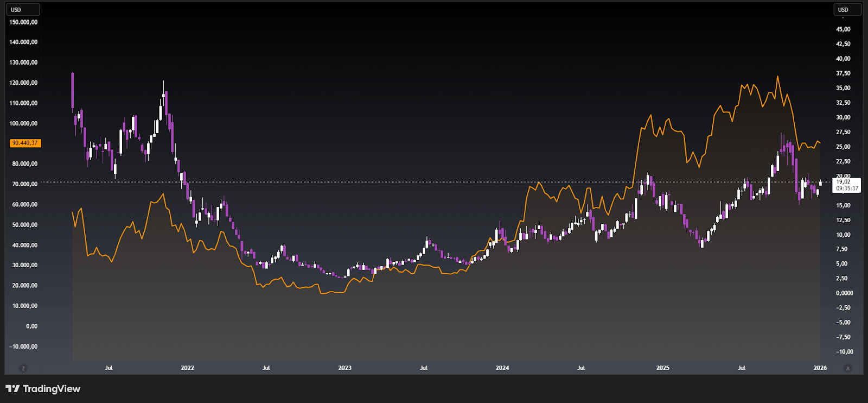The image size is (868, 403).
Task: Click the 20.000,00 left axis label
Action: (25, 285)
